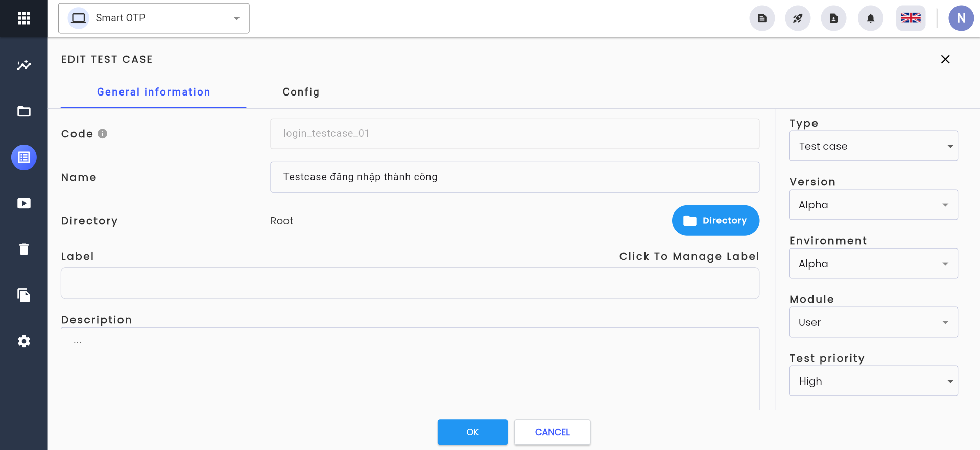Show Code field info tooltip icon

pos(102,134)
